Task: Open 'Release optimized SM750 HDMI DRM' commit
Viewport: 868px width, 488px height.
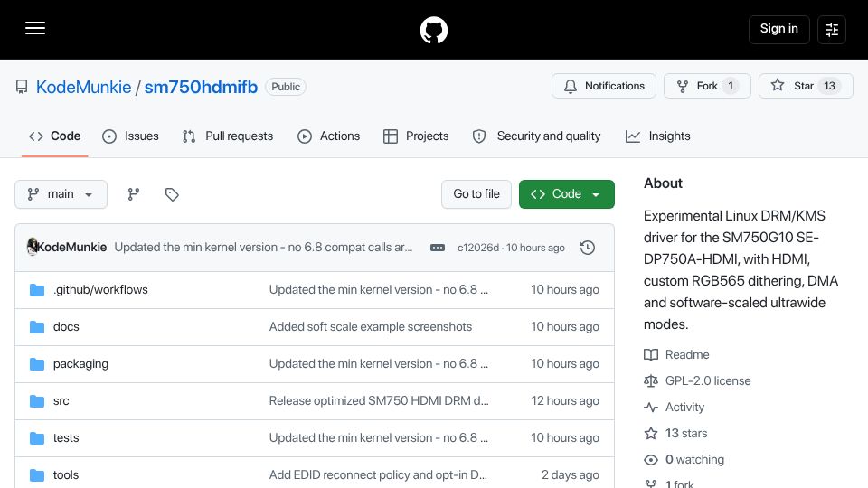Action: [x=379, y=400]
